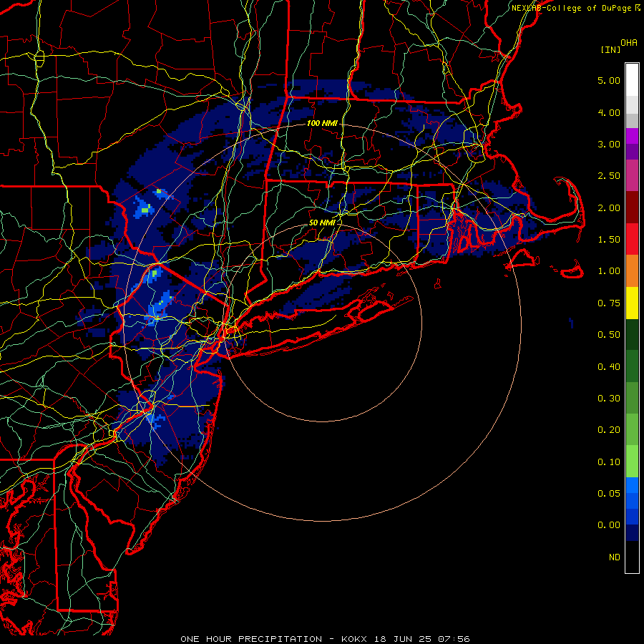
Task: Click the 3.00 legend value
Action: click(x=609, y=144)
